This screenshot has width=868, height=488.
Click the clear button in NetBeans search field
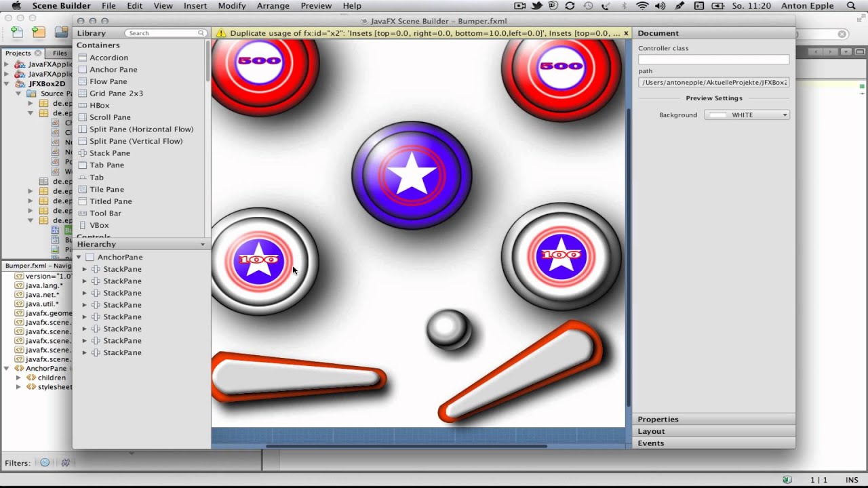click(842, 34)
